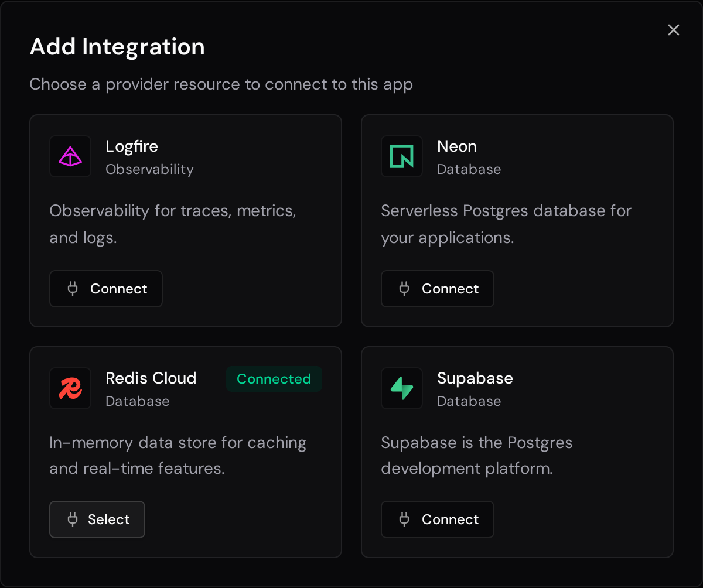The width and height of the screenshot is (703, 588).
Task: Click 'Serverless Postgres database' description
Action: [x=506, y=224]
